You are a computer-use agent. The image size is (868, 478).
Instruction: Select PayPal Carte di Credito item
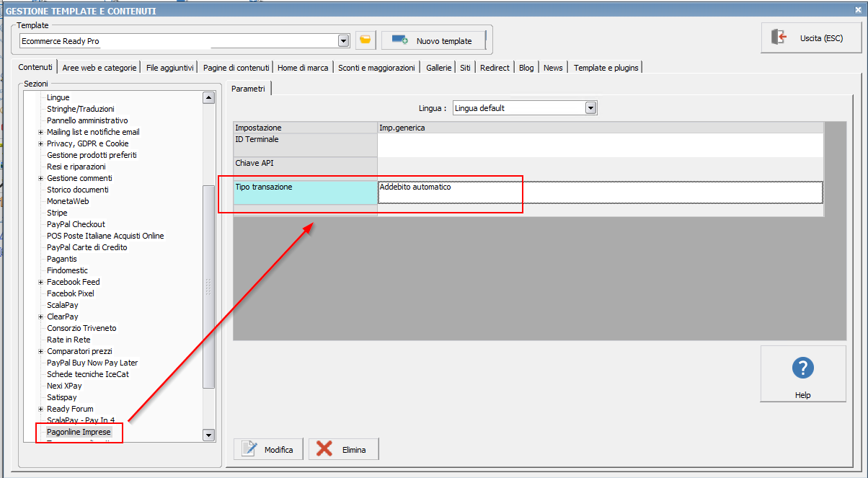click(87, 247)
